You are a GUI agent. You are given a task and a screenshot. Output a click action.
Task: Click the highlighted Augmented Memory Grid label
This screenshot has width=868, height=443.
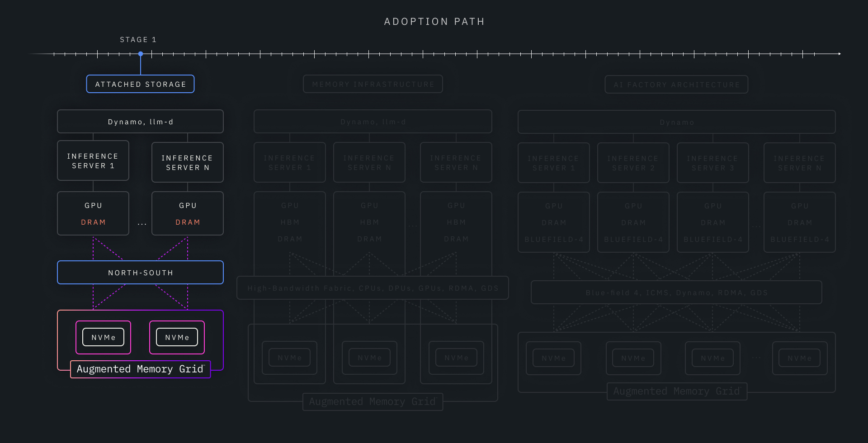pos(140,369)
